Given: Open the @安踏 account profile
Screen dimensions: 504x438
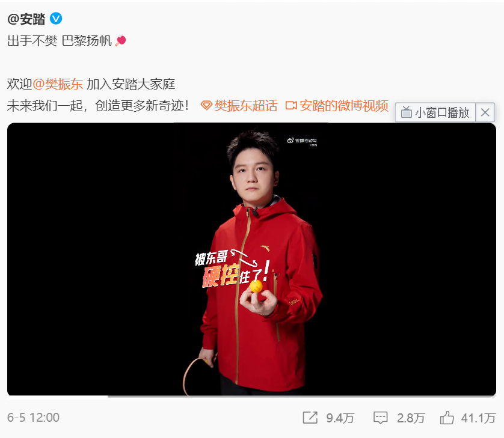Looking at the screenshot, I should pyautogui.click(x=26, y=19).
